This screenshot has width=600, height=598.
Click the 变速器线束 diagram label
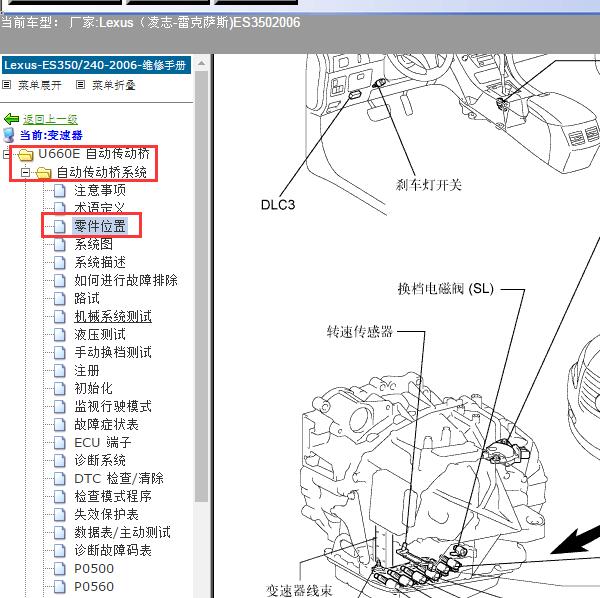pyautogui.click(x=299, y=590)
